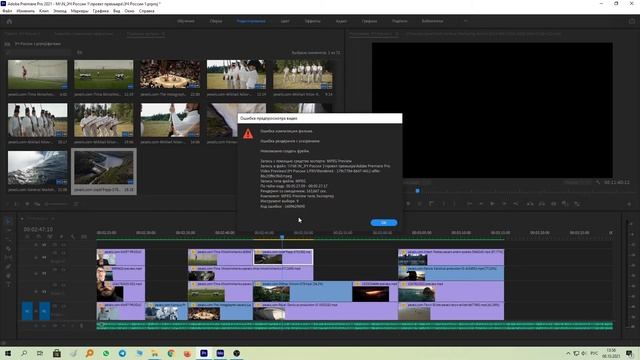Enable voice-over record on audio track A1
Screen dimensions: 640x360
pyautogui.click(x=81, y=326)
